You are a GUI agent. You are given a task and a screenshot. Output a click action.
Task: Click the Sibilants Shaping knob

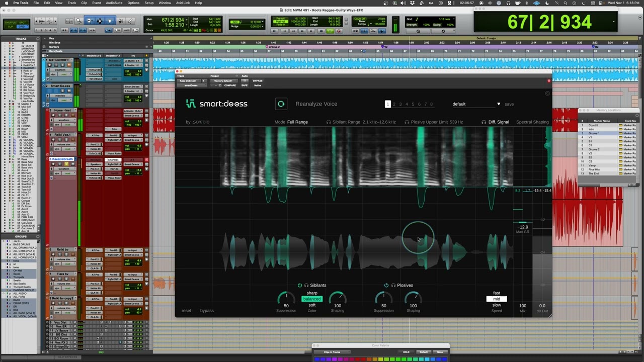pos(338,299)
